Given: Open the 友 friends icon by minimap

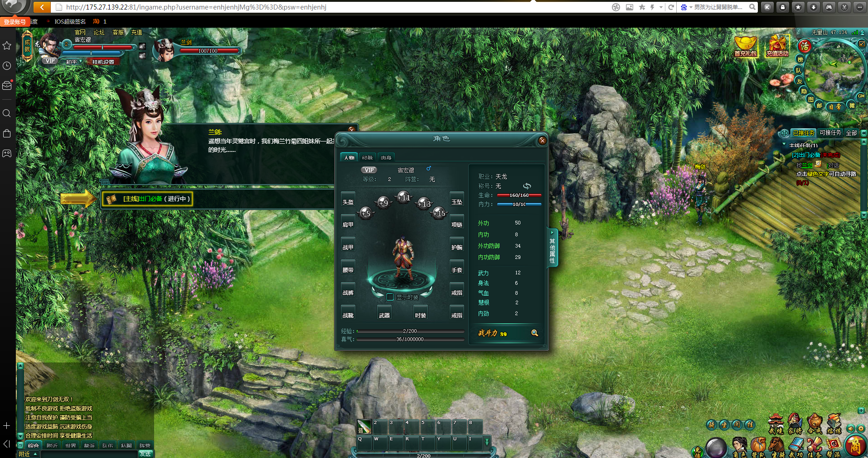Looking at the screenshot, I should pos(800,81).
